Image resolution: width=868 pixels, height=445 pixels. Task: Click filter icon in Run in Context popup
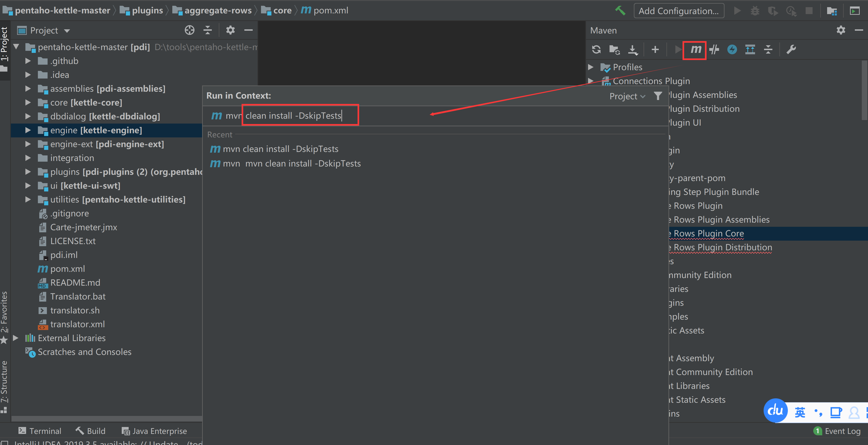657,96
